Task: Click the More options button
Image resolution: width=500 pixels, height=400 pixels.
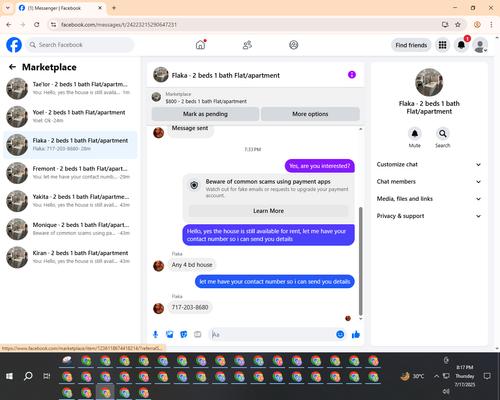Action: coord(310,114)
